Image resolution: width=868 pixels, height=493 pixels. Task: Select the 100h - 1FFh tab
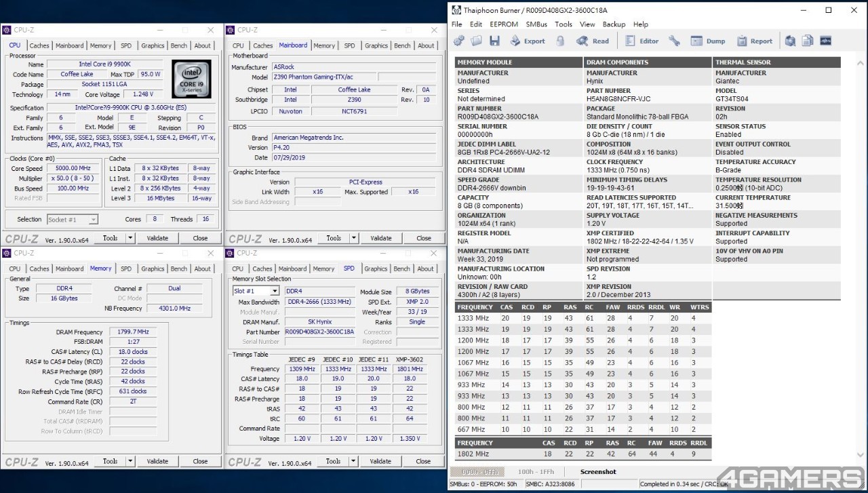coord(536,472)
